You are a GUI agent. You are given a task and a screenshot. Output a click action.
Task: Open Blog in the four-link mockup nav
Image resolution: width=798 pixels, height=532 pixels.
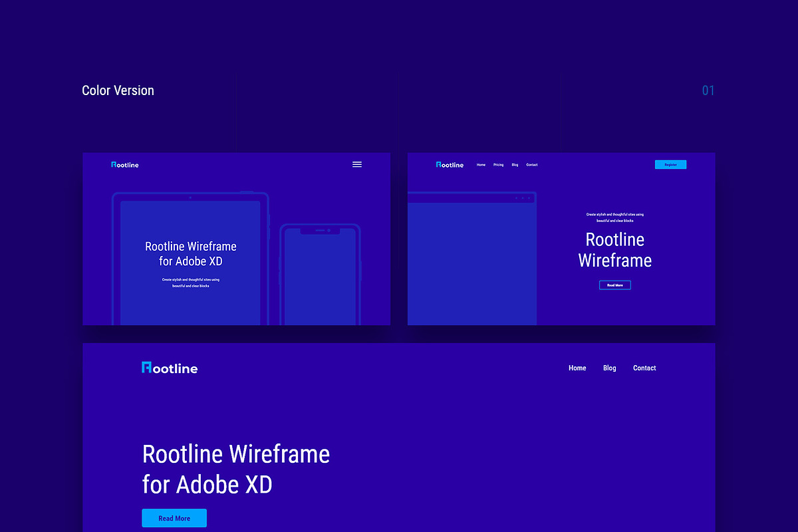(x=515, y=165)
